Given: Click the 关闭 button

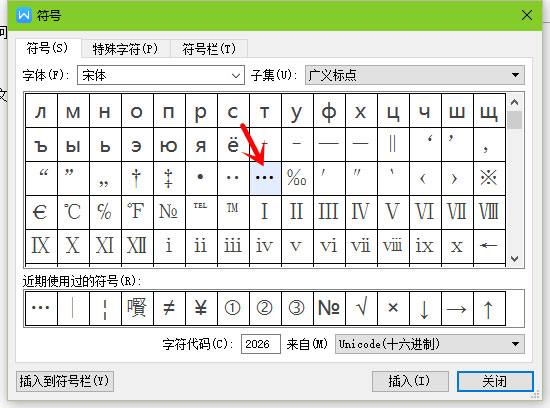Looking at the screenshot, I should click(x=495, y=381).
